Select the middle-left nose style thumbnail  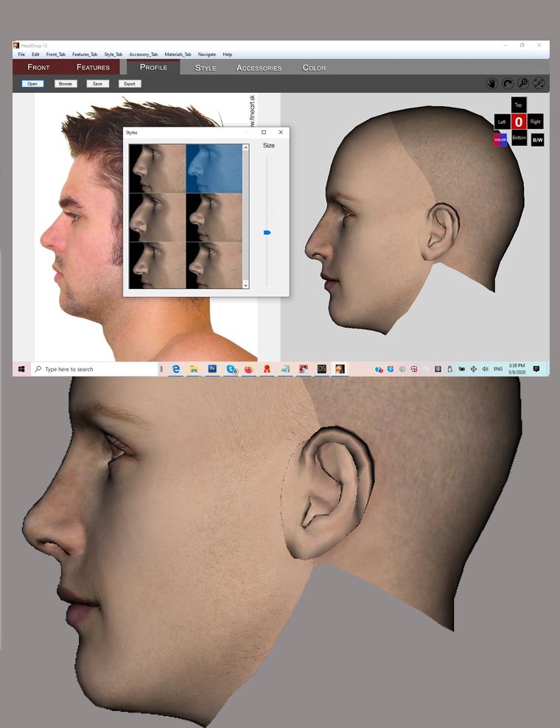point(158,217)
